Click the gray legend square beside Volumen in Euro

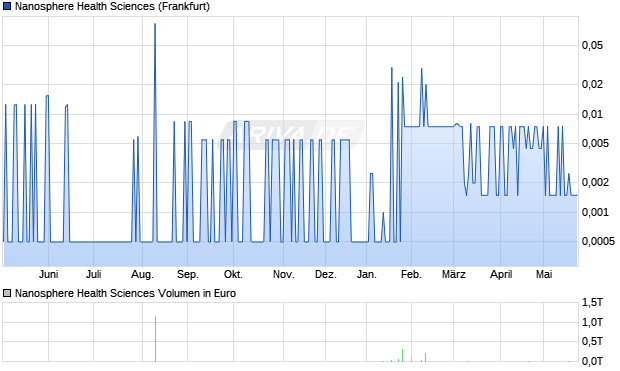coord(7,293)
